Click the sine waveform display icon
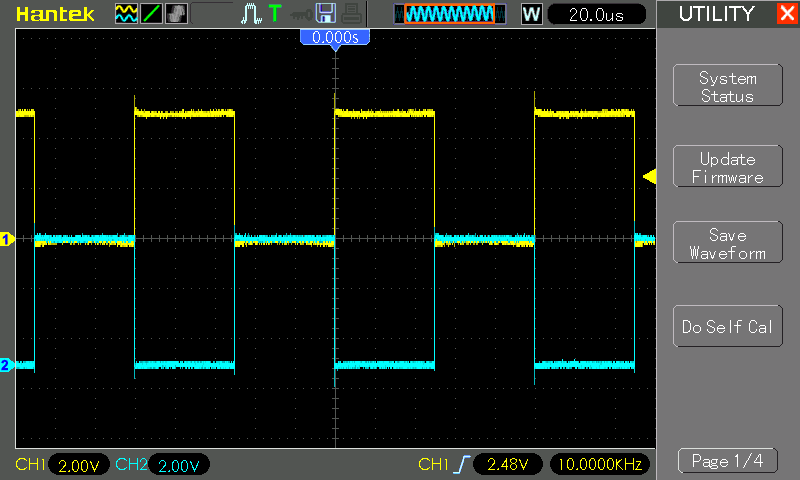800x480 pixels. coord(126,14)
